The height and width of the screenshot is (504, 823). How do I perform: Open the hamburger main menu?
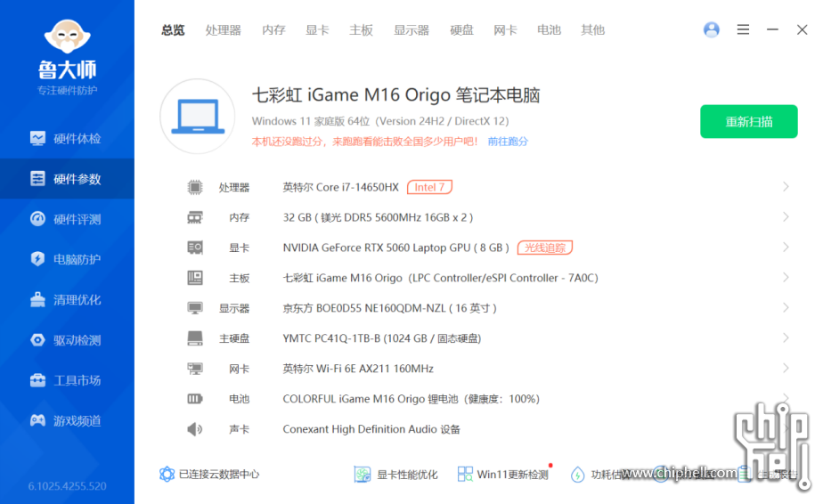(x=743, y=29)
